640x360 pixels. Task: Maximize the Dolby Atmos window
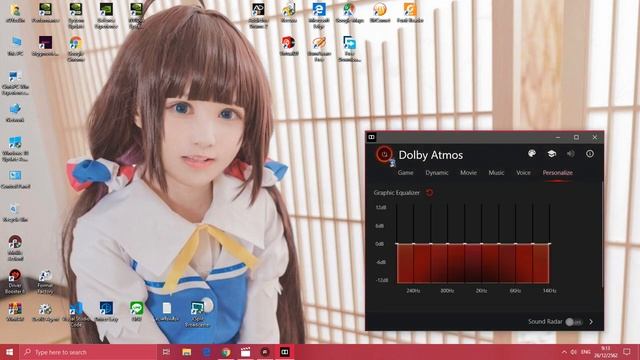coord(576,138)
